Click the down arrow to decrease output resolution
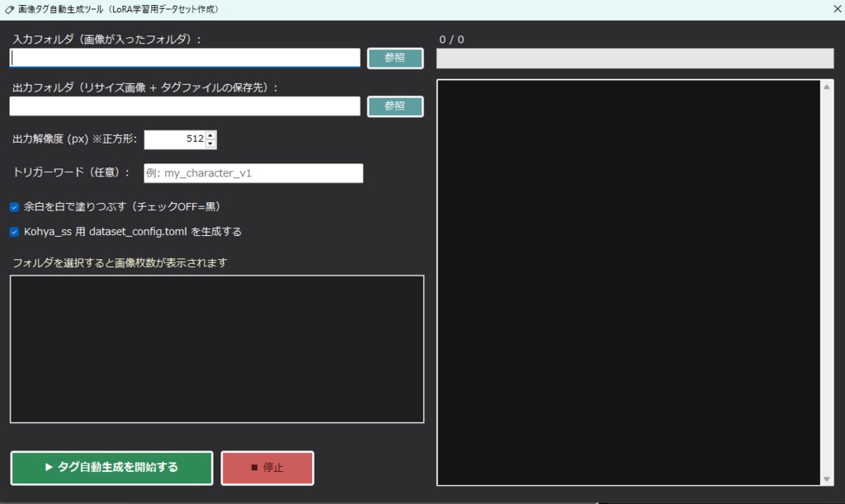 tap(209, 144)
